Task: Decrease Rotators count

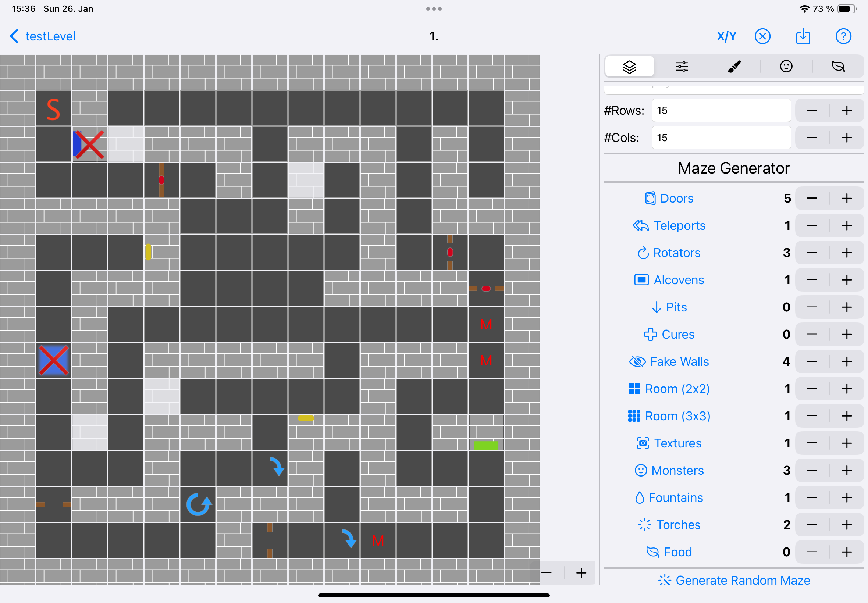Action: coord(812,253)
